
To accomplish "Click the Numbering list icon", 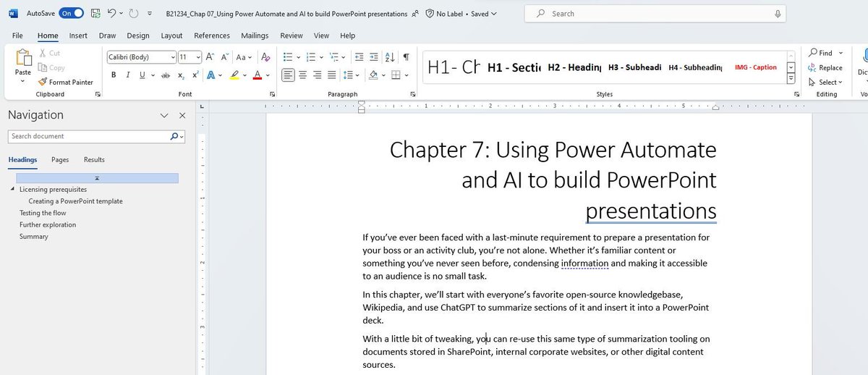I will (310, 56).
